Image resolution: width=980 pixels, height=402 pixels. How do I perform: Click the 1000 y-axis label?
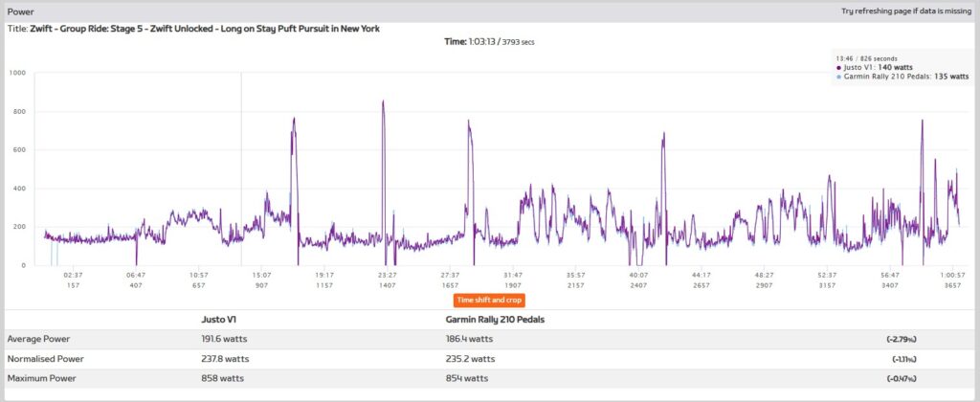click(16, 73)
